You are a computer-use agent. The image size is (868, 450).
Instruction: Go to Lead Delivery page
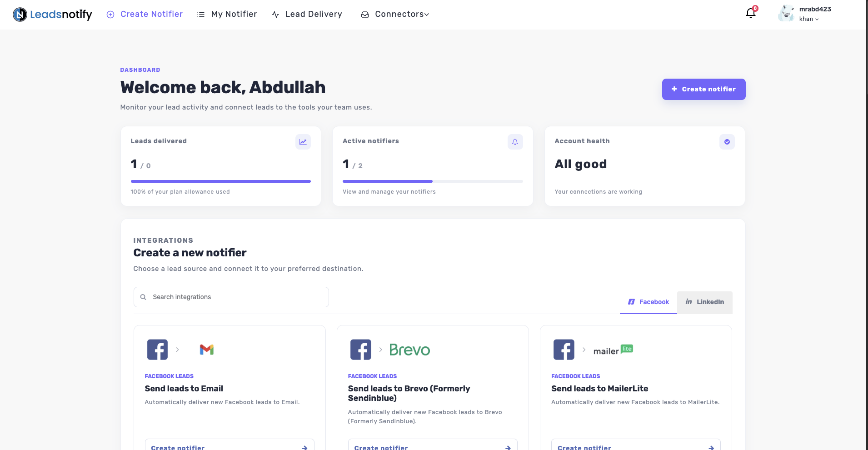click(307, 14)
